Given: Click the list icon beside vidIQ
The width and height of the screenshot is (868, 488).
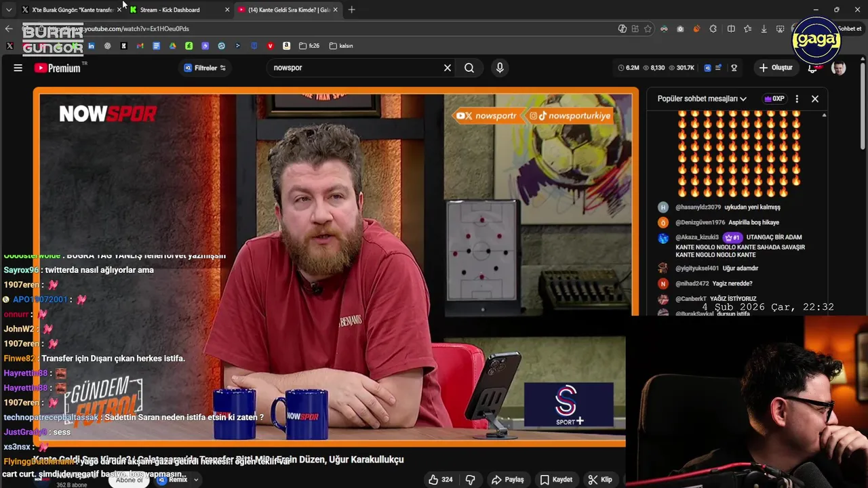Looking at the screenshot, I should click(718, 68).
